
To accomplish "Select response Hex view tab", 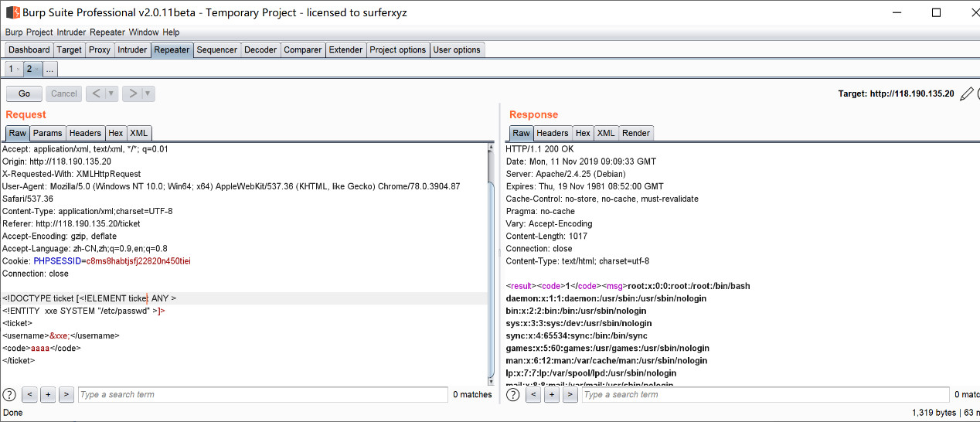I will [x=583, y=133].
